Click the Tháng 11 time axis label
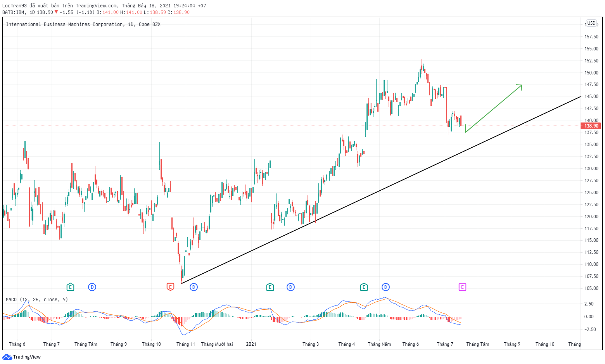 [x=186, y=344]
